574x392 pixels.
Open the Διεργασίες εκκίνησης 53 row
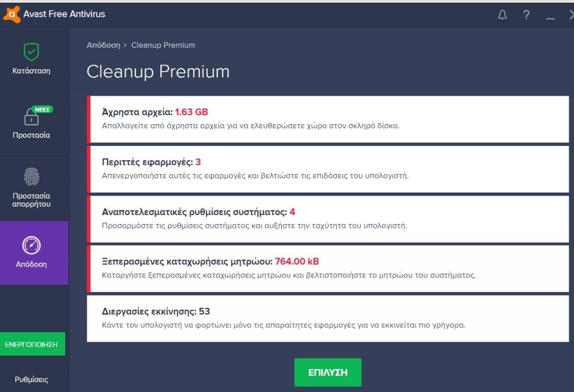(328, 318)
